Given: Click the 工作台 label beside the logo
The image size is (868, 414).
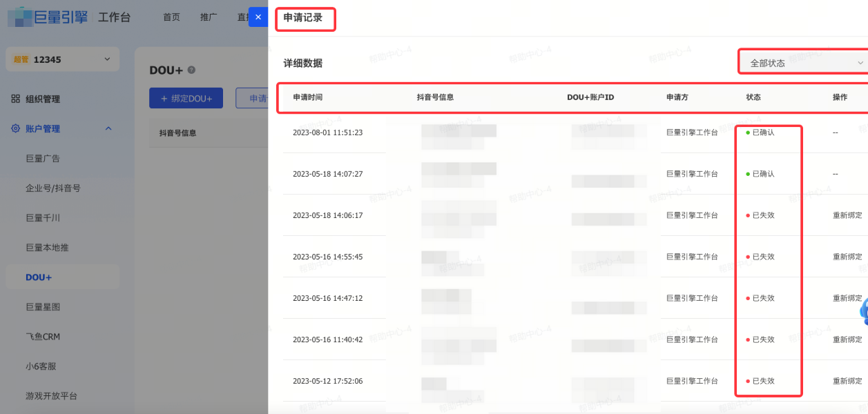Looking at the screenshot, I should pyautogui.click(x=114, y=17).
